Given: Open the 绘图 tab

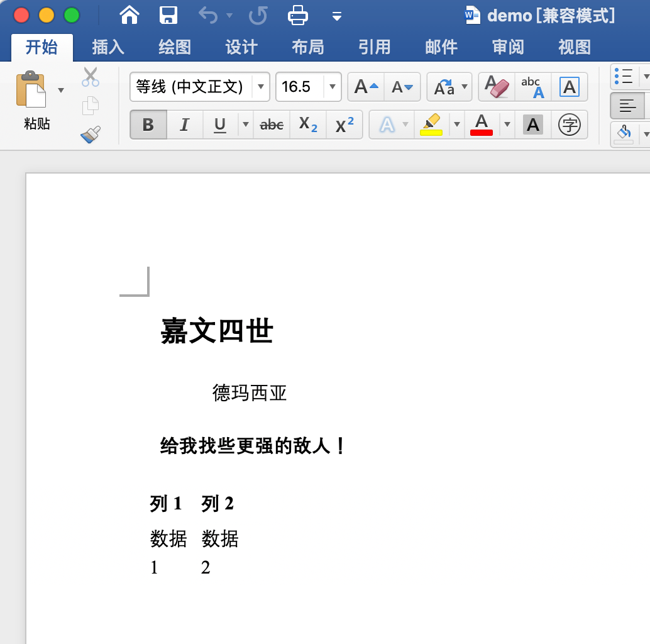Looking at the screenshot, I should point(175,47).
